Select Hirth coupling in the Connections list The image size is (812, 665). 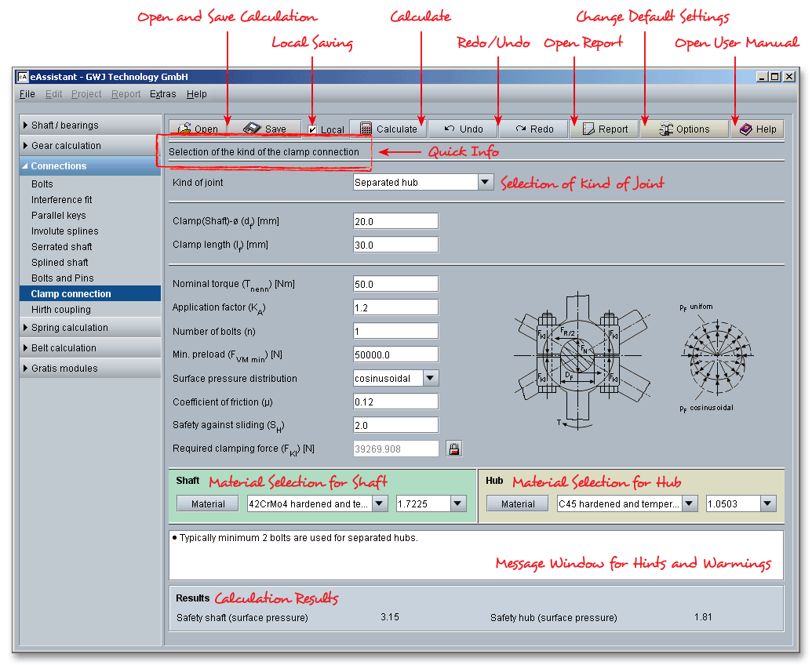pyautogui.click(x=61, y=310)
